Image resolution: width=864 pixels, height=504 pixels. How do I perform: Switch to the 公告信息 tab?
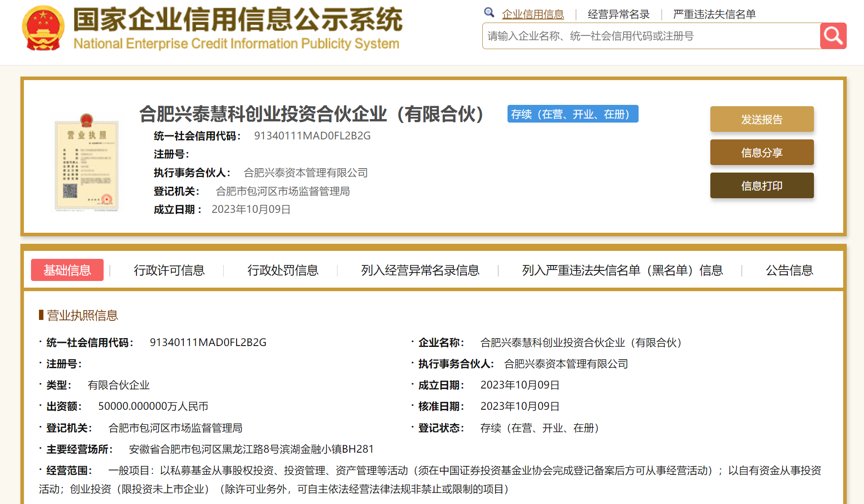pyautogui.click(x=789, y=270)
